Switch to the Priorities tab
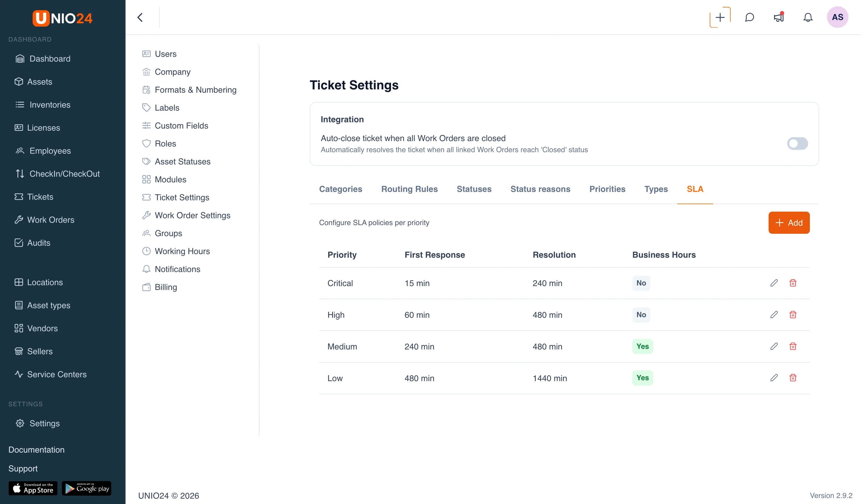This screenshot has width=861, height=504. (607, 189)
